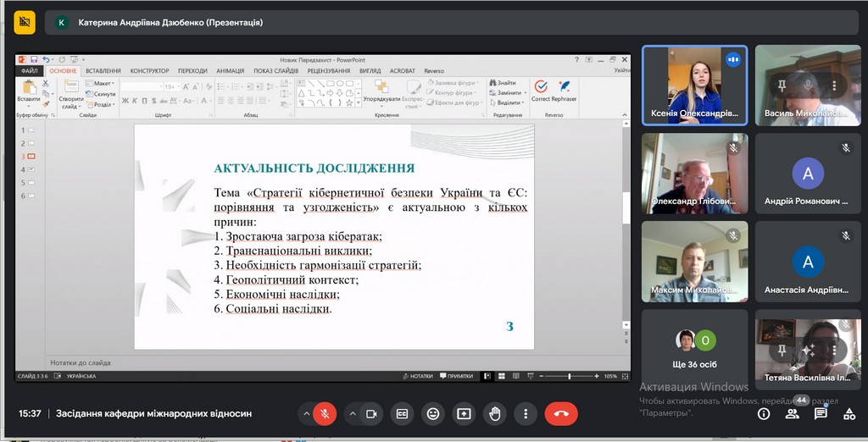Screen dimensions: 868x442
Task: Unmute the microphone in Meet toolbar
Action: [324, 414]
